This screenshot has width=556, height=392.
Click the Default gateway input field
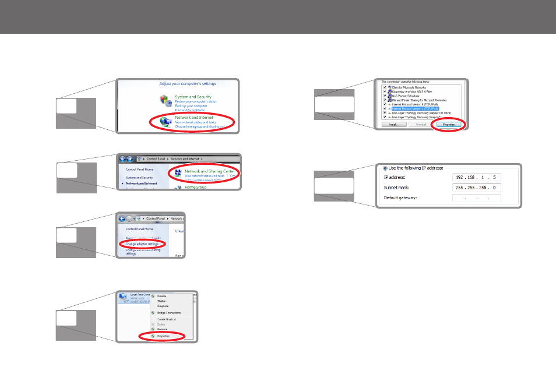tap(477, 198)
